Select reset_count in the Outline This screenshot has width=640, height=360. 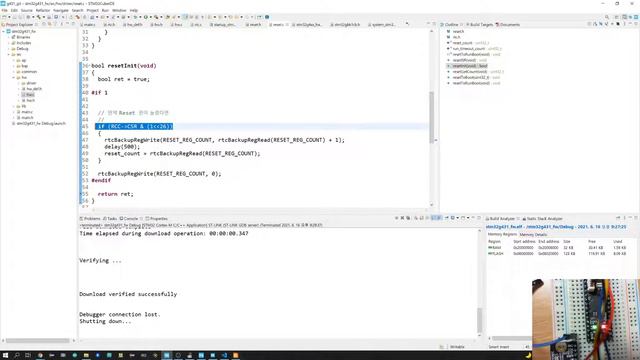pyautogui.click(x=468, y=43)
